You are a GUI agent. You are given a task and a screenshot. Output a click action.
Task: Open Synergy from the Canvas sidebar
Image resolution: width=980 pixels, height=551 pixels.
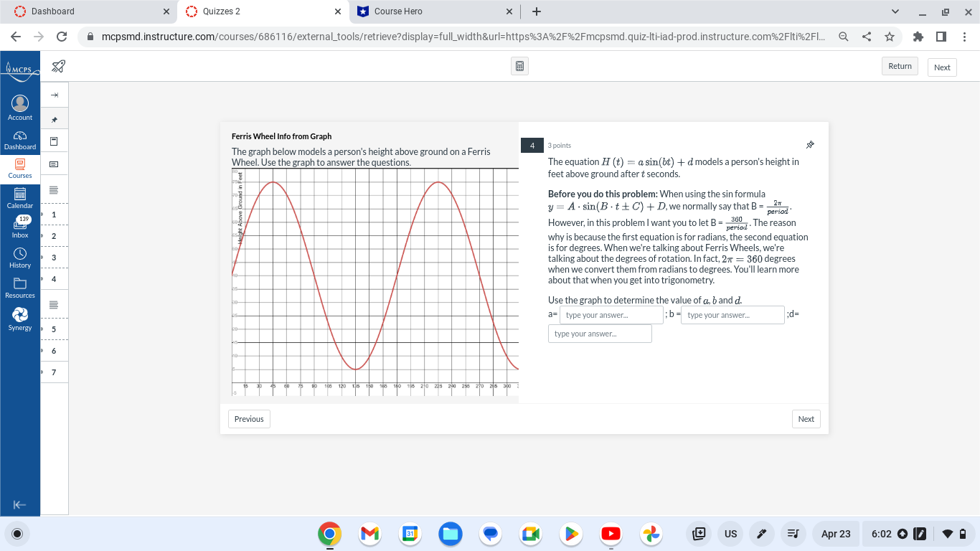click(19, 319)
